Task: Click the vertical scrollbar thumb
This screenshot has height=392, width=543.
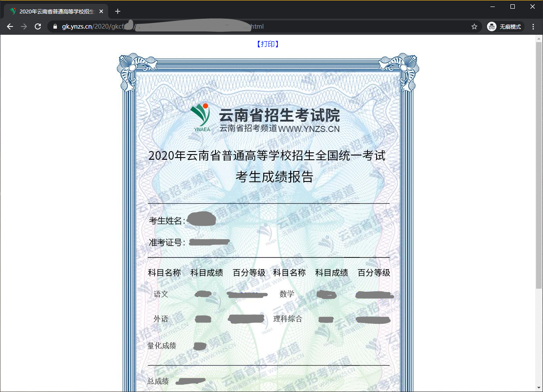Action: (539, 165)
